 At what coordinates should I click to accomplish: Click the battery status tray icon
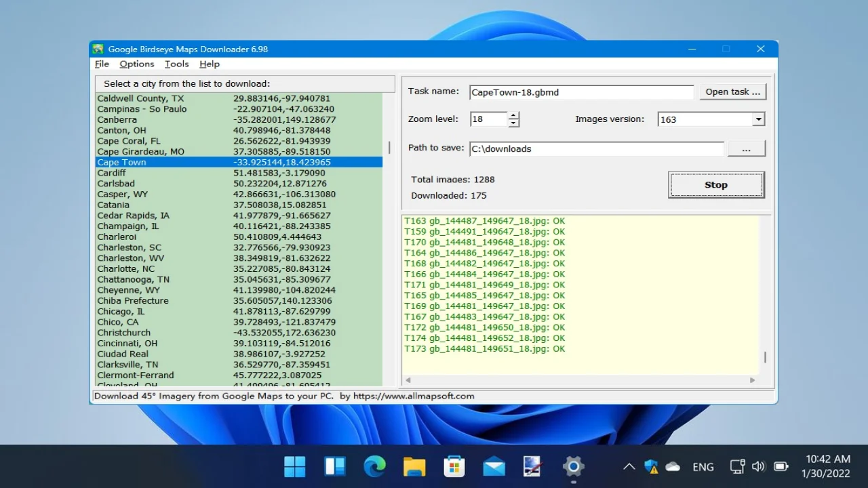[x=781, y=466]
